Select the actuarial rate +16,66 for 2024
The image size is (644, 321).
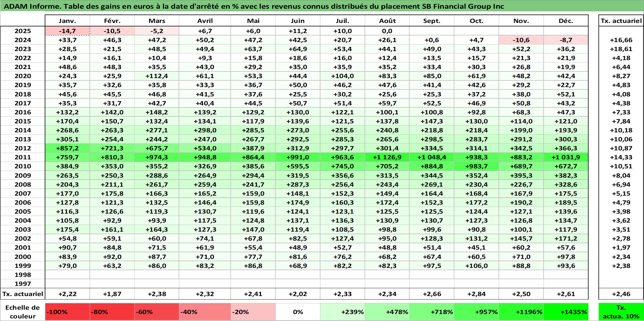pos(621,40)
